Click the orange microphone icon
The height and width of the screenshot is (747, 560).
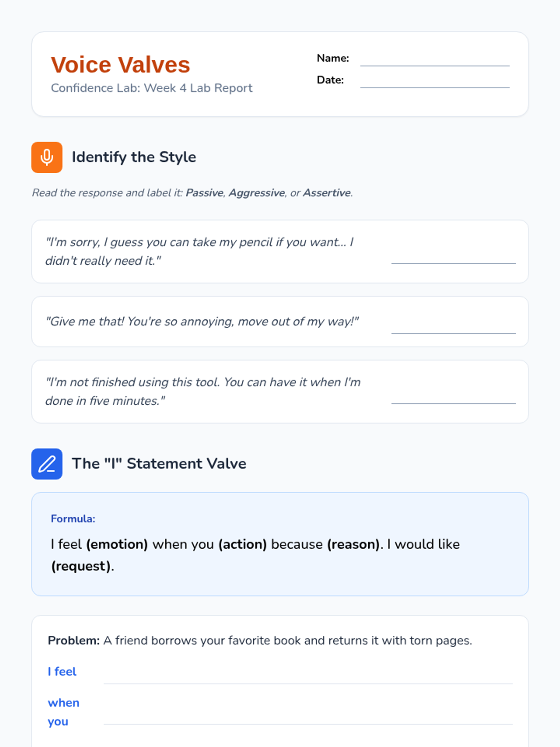click(47, 157)
